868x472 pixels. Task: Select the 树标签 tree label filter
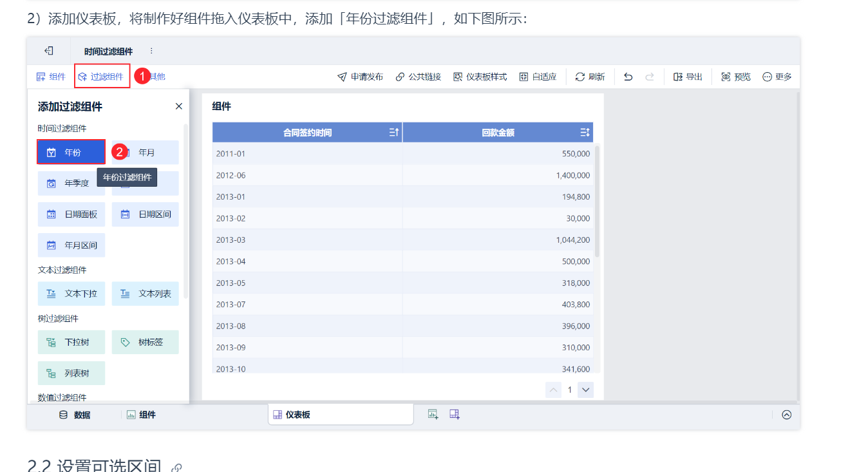pos(146,342)
